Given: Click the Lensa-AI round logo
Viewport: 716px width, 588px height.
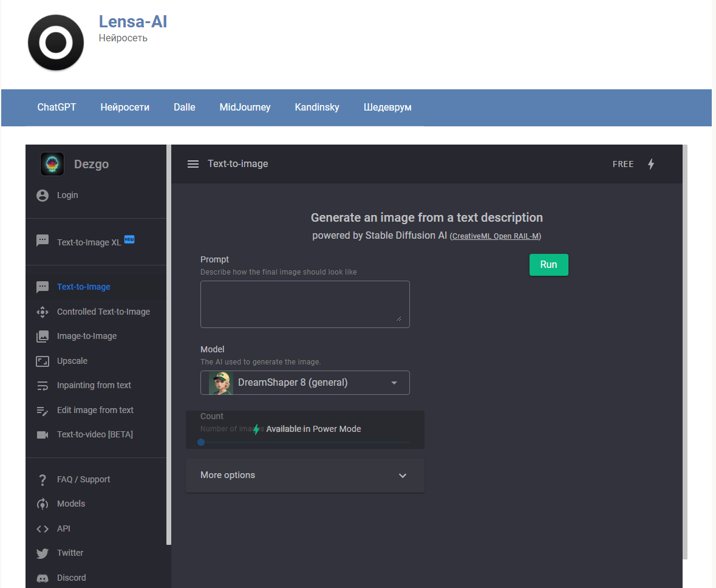Looking at the screenshot, I should tap(56, 43).
